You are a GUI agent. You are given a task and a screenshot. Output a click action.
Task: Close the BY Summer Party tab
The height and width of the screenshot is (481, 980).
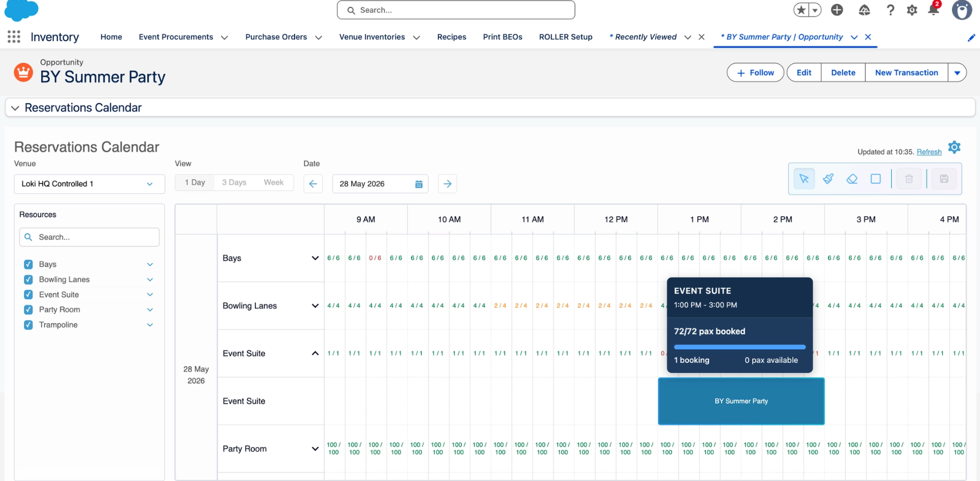868,37
